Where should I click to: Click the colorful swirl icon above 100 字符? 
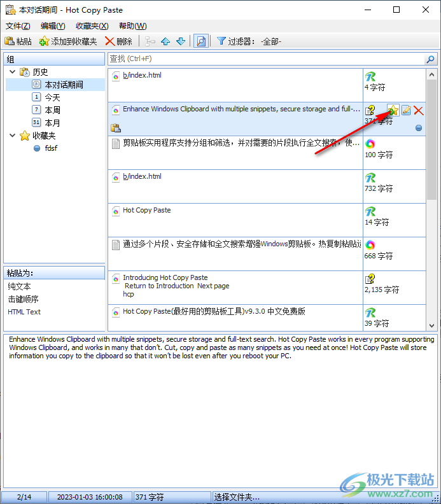click(370, 144)
